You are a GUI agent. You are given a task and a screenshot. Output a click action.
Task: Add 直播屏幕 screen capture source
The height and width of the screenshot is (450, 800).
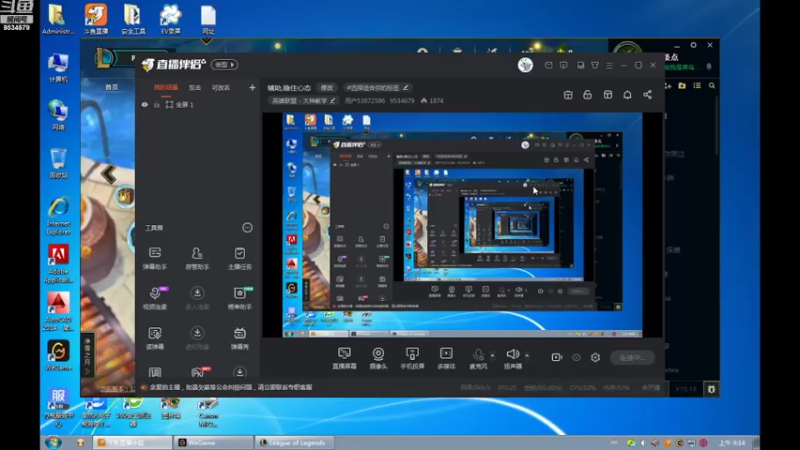(x=344, y=358)
